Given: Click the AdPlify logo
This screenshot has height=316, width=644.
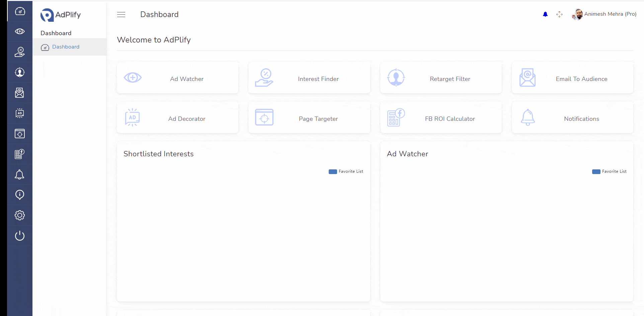Looking at the screenshot, I should click(x=61, y=15).
